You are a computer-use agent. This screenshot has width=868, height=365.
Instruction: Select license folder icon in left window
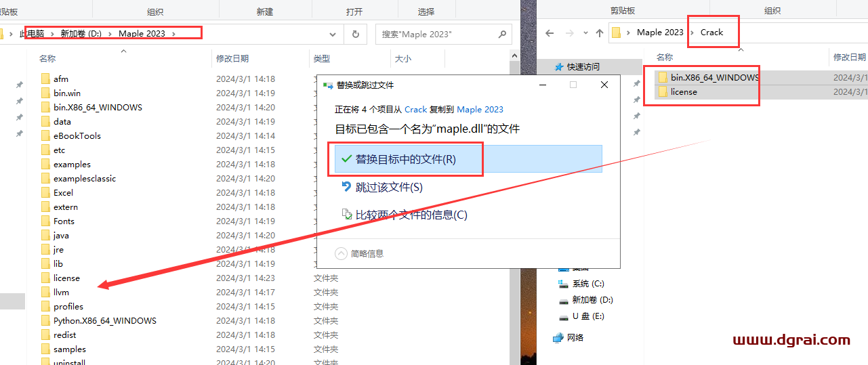(45, 278)
